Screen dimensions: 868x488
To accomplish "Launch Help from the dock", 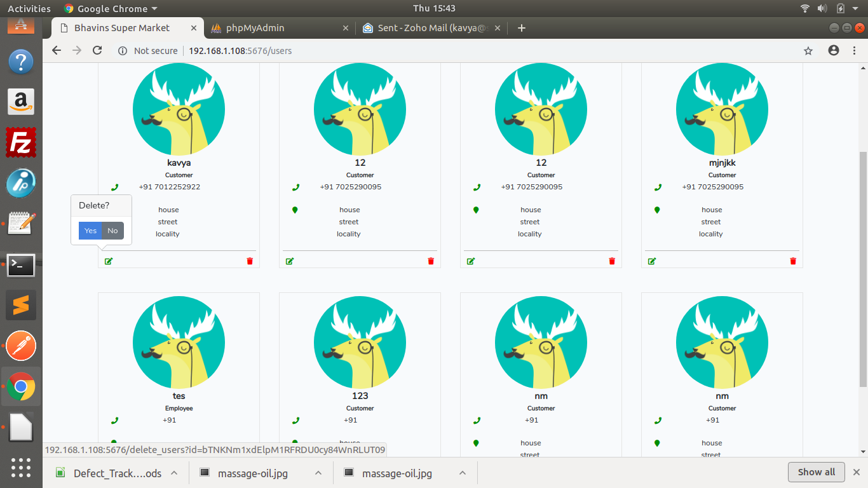I will pos(21,62).
